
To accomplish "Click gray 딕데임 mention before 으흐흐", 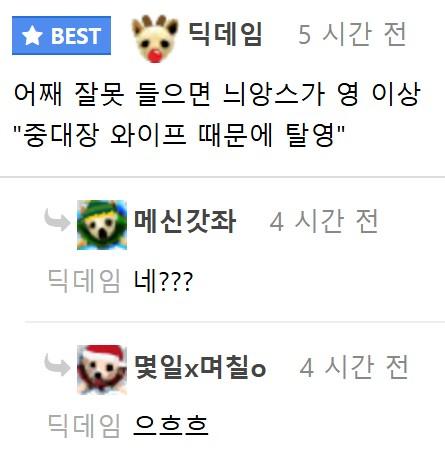I will coord(84,426).
